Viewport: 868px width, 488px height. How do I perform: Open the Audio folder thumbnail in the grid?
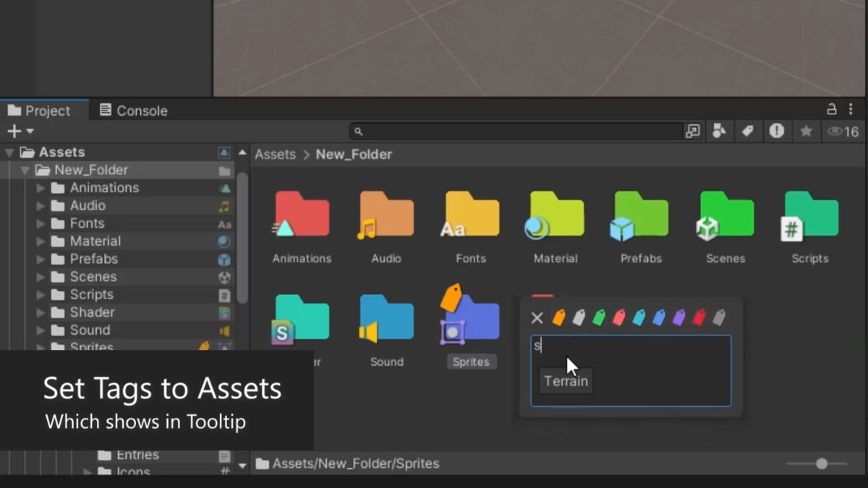tap(386, 215)
